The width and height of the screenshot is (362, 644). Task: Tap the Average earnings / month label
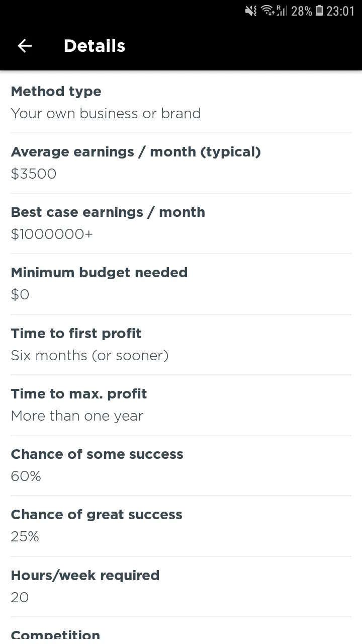tap(136, 152)
